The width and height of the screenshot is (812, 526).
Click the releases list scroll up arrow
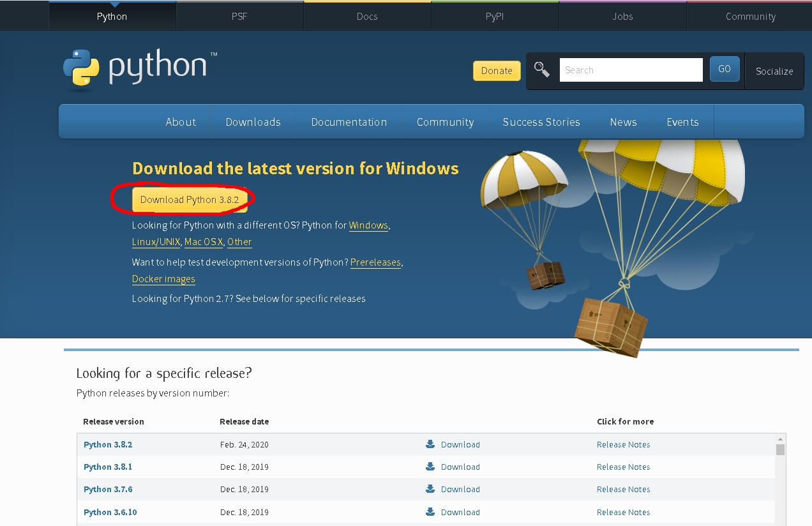pos(780,439)
